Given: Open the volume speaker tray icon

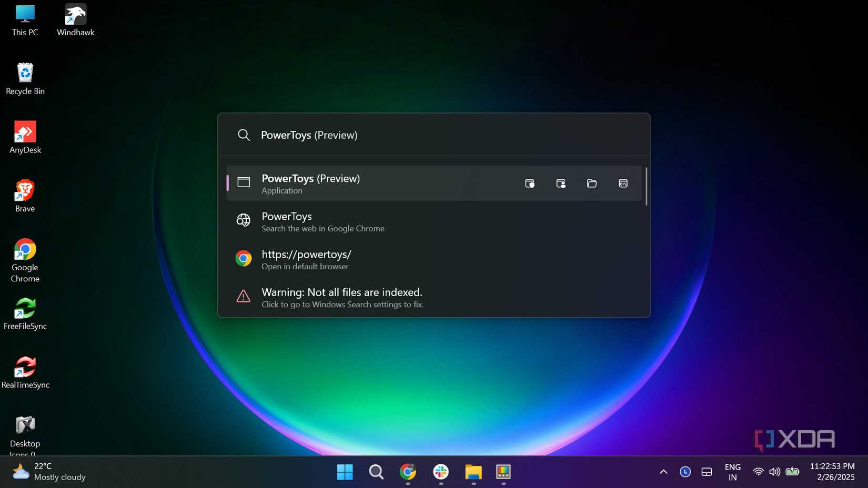Looking at the screenshot, I should 774,472.
